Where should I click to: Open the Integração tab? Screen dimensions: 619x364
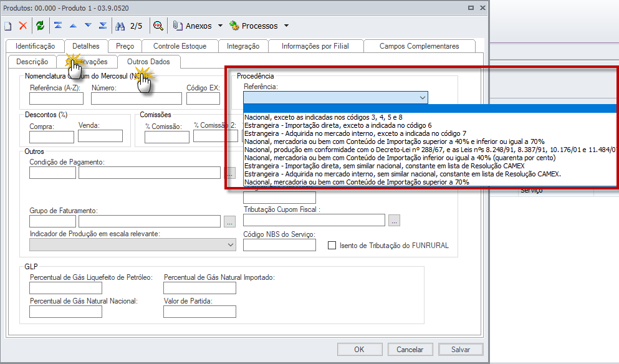point(243,46)
